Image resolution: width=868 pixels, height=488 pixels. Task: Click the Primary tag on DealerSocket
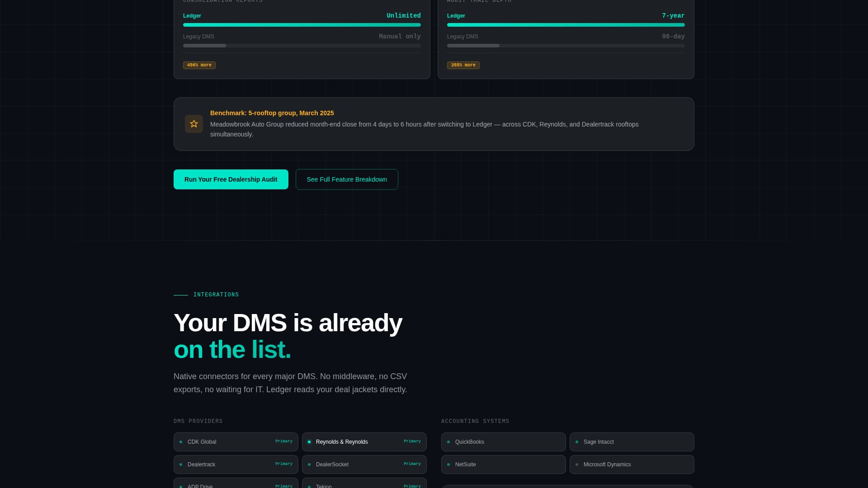412,464
